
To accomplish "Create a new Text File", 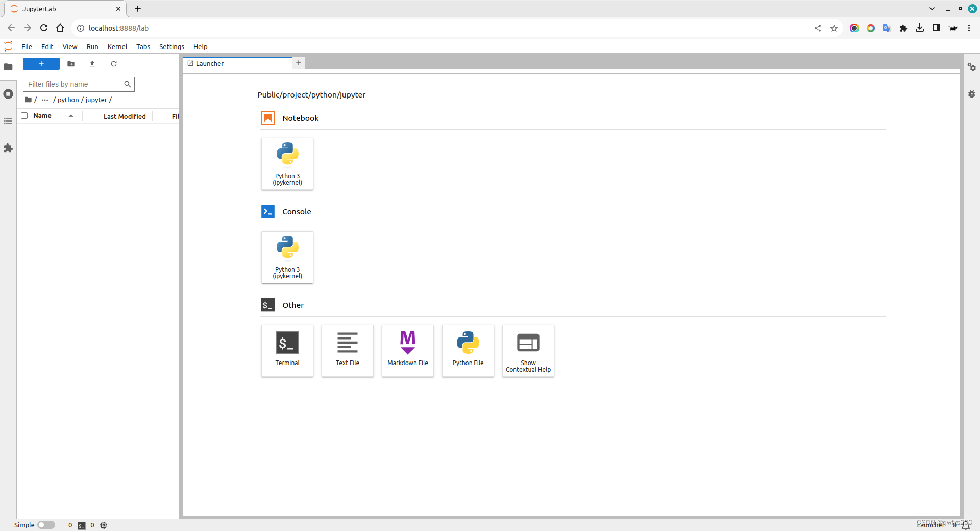I will [348, 351].
